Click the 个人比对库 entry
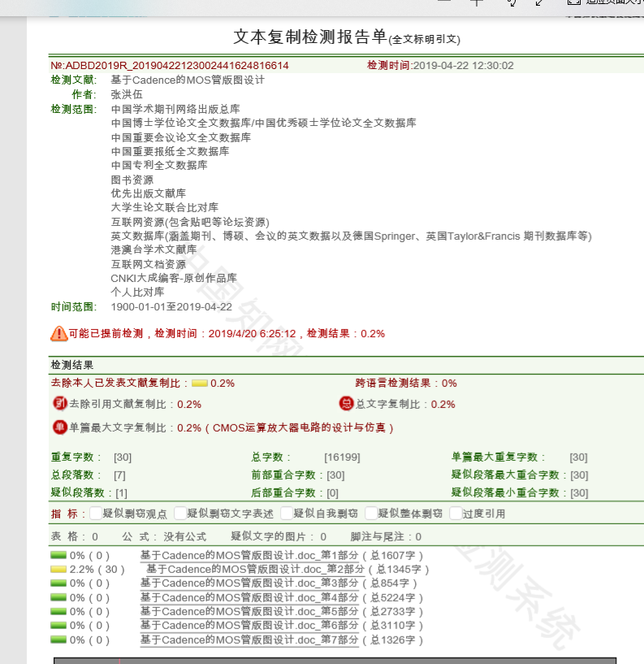 pyautogui.click(x=137, y=293)
